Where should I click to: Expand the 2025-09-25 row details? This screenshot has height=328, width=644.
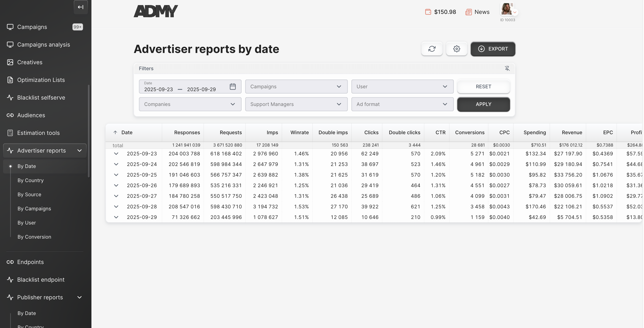point(116,175)
